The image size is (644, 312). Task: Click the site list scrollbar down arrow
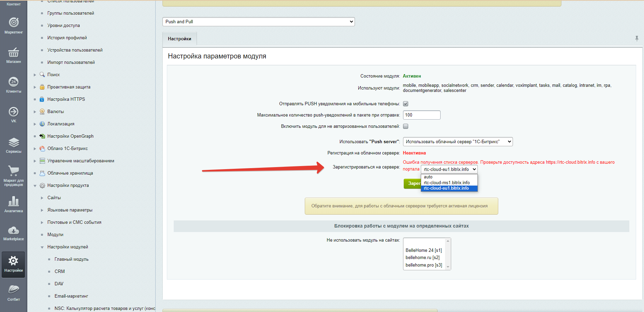coord(448,267)
